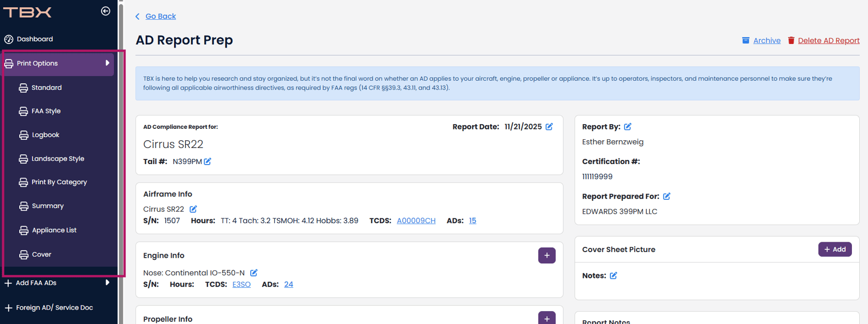
Task: Collapse the sidebar with the back arrow icon
Action: 105,11
